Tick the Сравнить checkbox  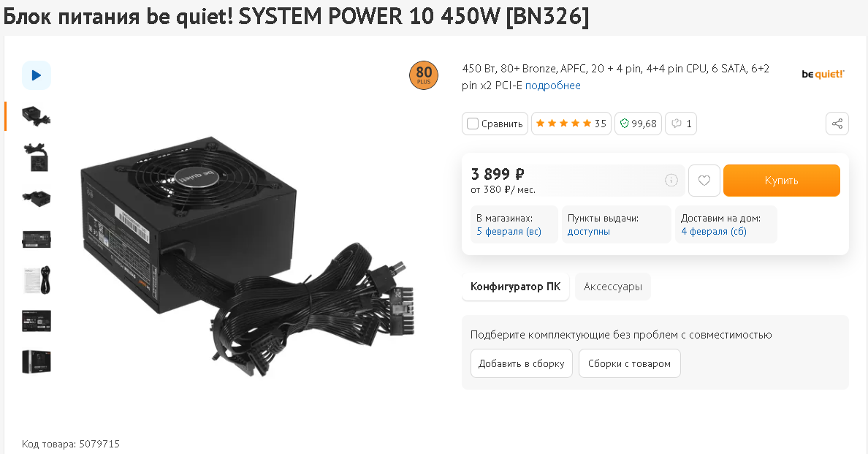point(473,124)
